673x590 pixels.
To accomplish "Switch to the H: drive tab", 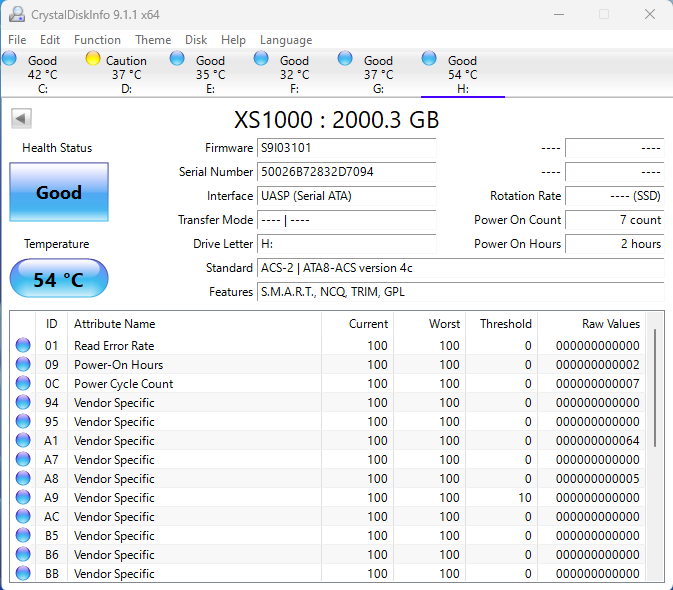I will coord(462,74).
